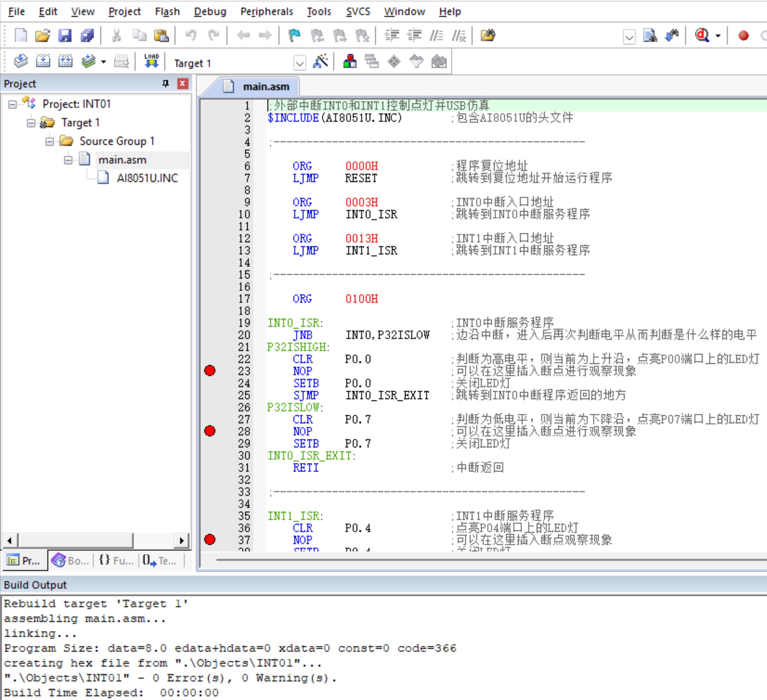This screenshot has height=700, width=767.
Task: Open the Flash menu
Action: [x=167, y=12]
